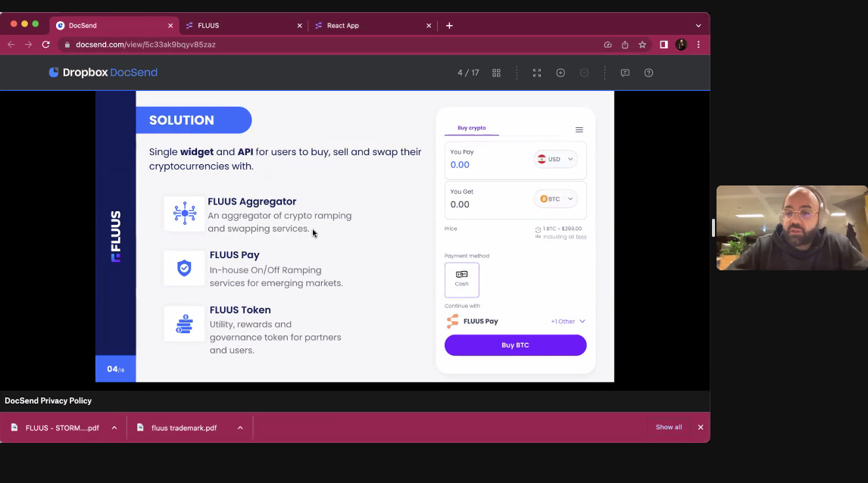Go forward to next page
The height and width of the screenshot is (483, 868).
pos(28,44)
